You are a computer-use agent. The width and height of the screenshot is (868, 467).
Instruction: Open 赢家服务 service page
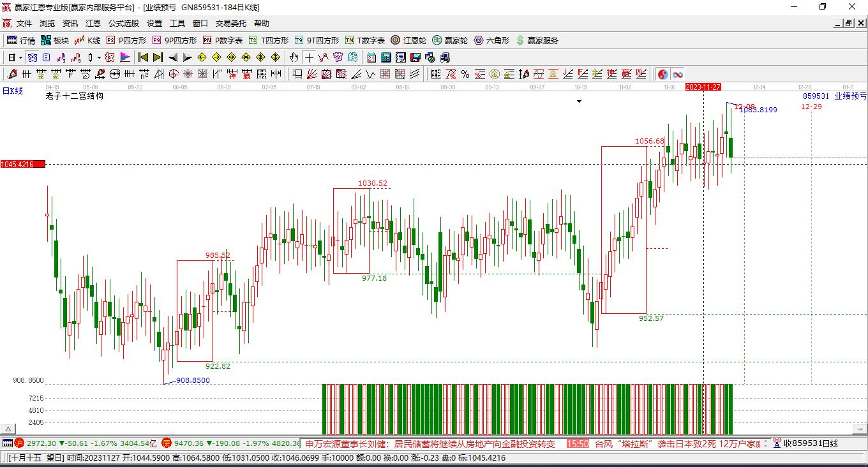tap(537, 40)
